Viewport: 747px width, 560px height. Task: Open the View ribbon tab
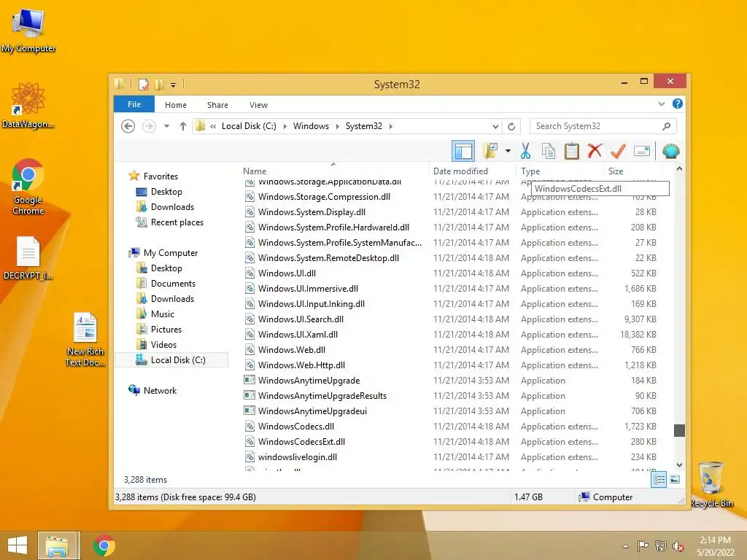[x=258, y=105]
